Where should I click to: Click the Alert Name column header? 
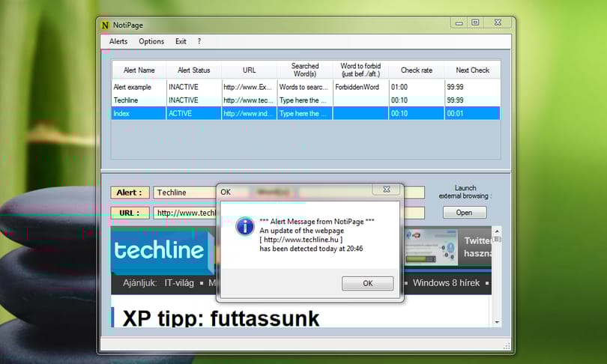(x=139, y=70)
